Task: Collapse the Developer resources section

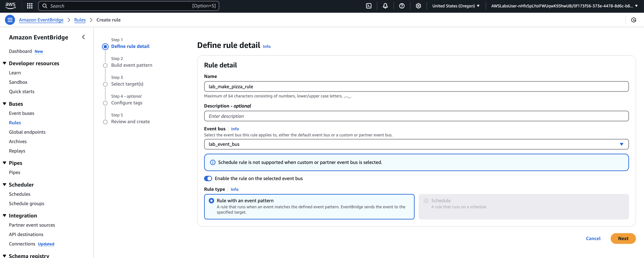Action: [x=4, y=63]
